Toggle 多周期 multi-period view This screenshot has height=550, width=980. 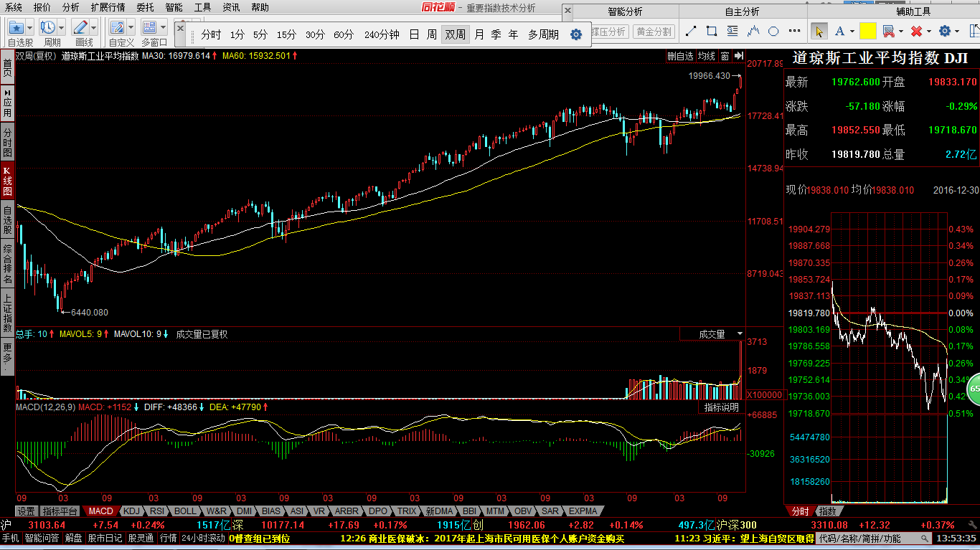[x=543, y=34]
